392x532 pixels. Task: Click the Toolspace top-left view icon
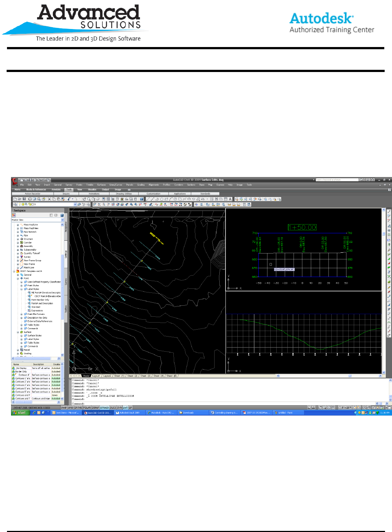pos(14,215)
